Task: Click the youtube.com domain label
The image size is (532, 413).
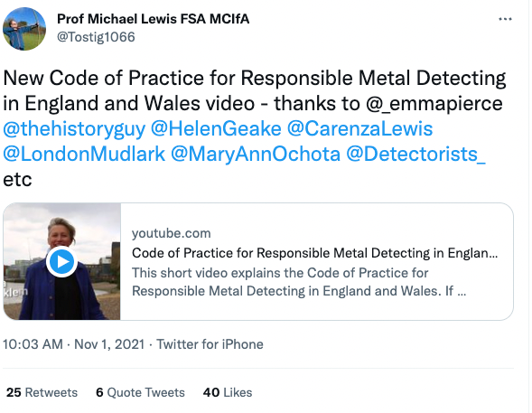Action: (x=172, y=233)
